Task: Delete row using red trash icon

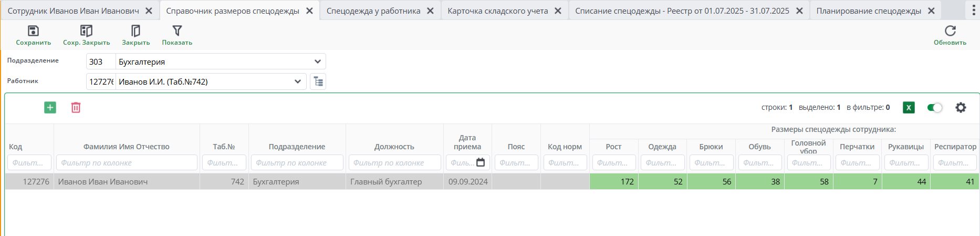Action: 76,108
